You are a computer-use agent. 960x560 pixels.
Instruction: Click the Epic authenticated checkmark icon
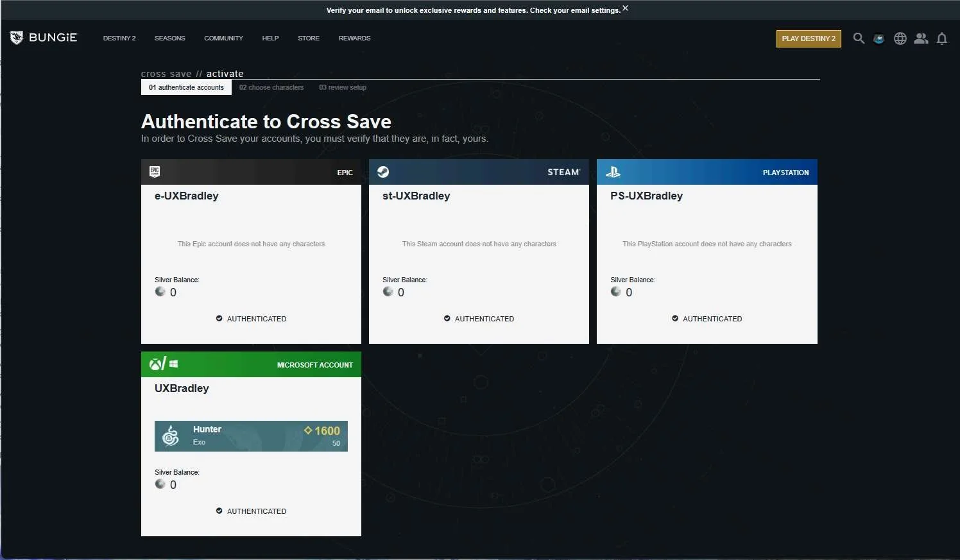coord(219,318)
